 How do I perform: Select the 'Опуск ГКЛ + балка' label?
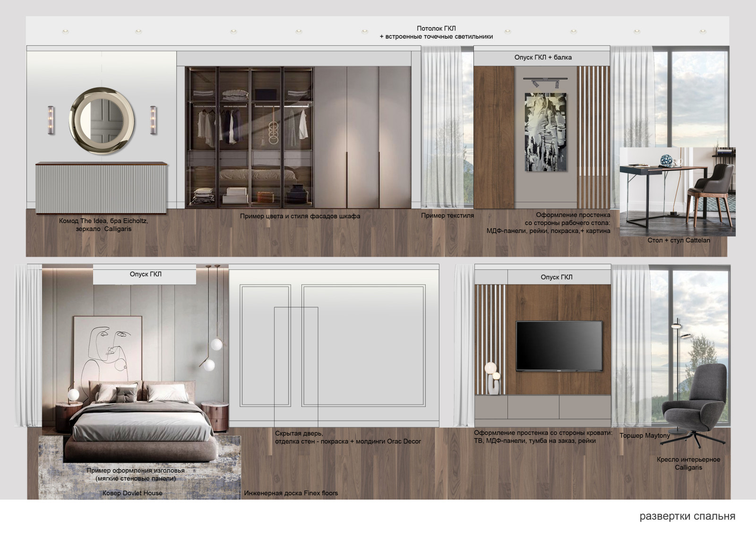pos(543,58)
